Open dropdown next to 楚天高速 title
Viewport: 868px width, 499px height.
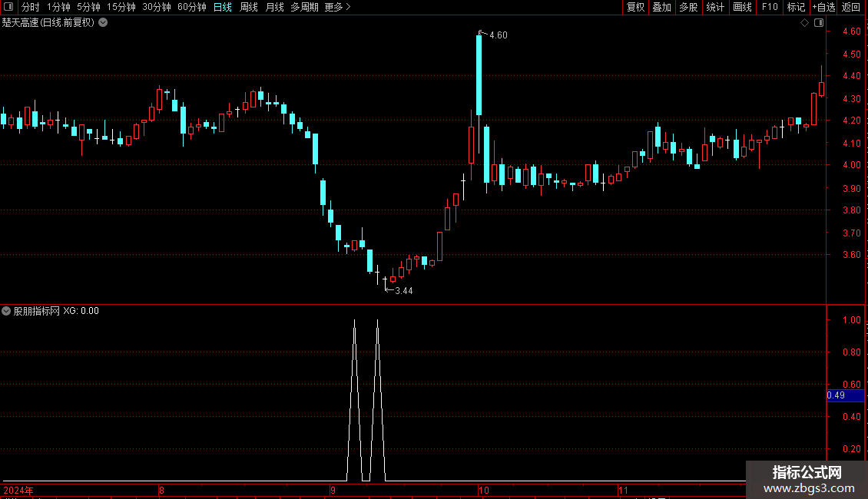click(103, 23)
